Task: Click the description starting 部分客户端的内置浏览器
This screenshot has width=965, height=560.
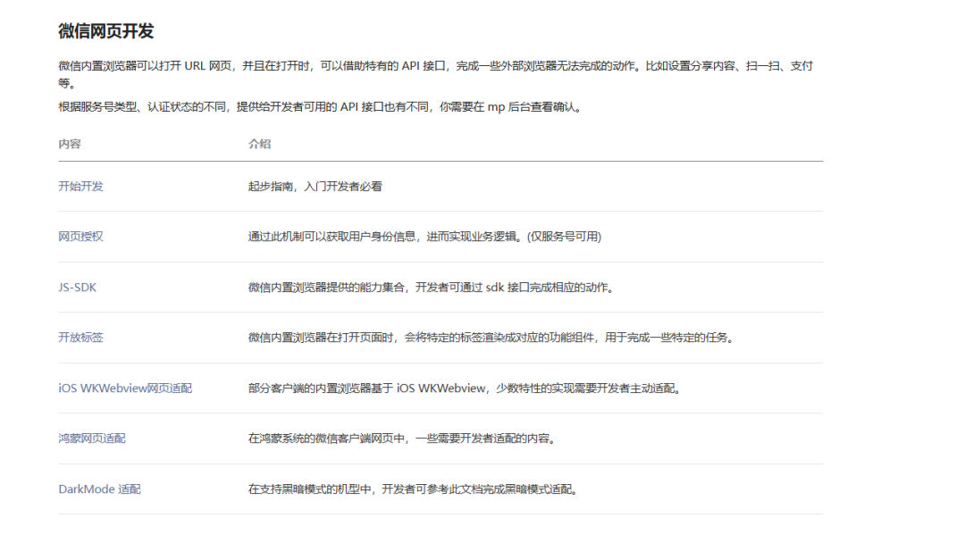Action: click(466, 389)
